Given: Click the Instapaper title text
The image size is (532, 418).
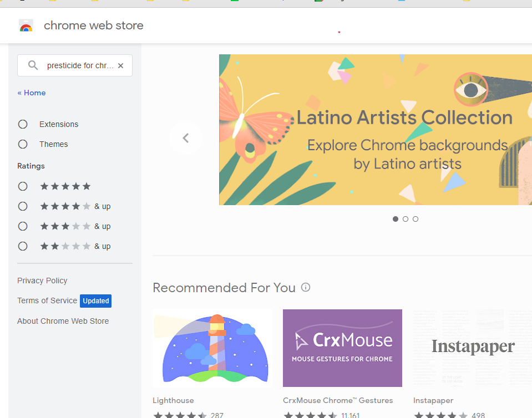Looking at the screenshot, I should coord(433,400).
